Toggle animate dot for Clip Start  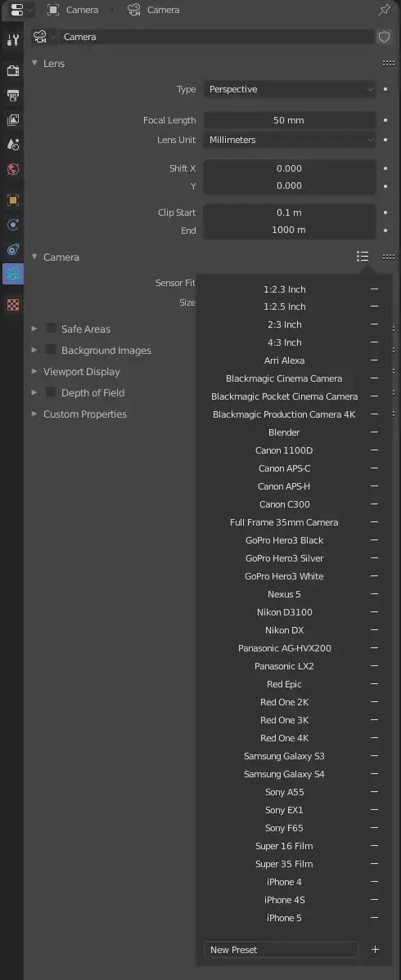385,213
